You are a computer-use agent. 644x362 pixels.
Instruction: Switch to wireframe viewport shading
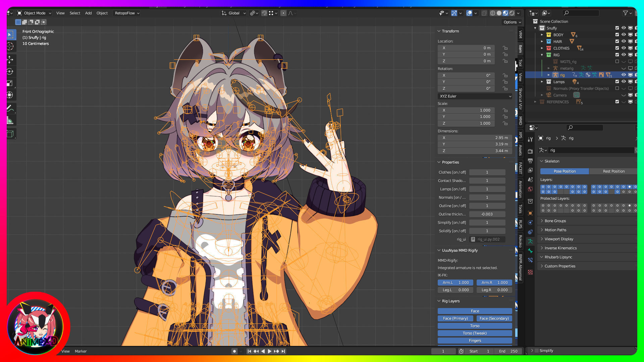click(493, 13)
